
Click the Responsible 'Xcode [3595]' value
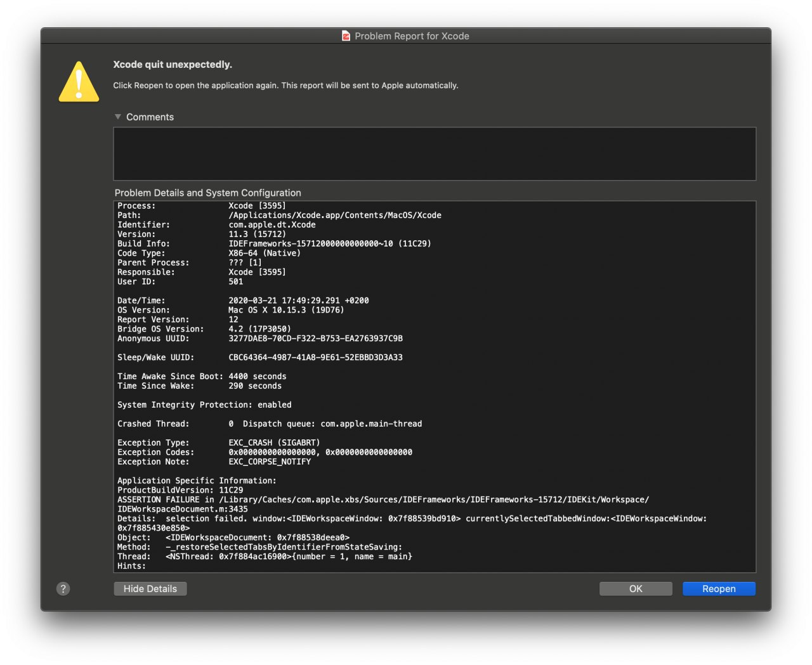click(257, 273)
